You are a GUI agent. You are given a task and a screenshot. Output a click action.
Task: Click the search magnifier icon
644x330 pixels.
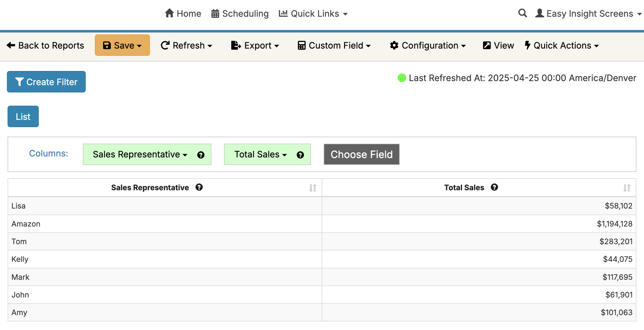[x=522, y=13]
